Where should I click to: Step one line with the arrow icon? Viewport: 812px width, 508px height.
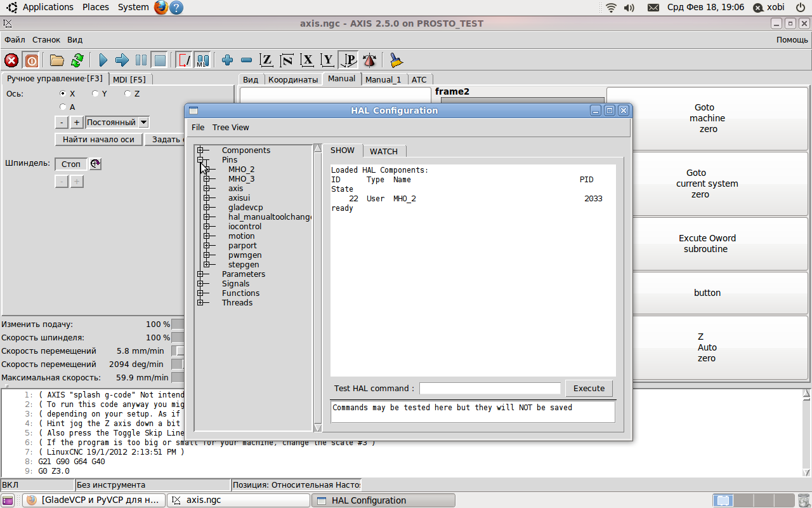(x=122, y=60)
